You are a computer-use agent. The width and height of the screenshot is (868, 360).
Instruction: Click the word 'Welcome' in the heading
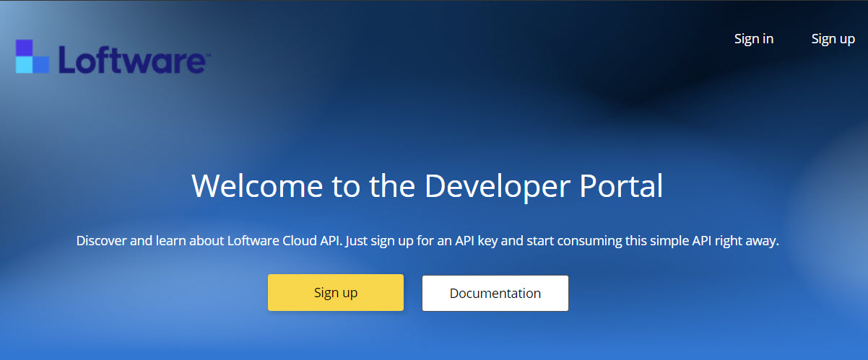pyautogui.click(x=258, y=185)
